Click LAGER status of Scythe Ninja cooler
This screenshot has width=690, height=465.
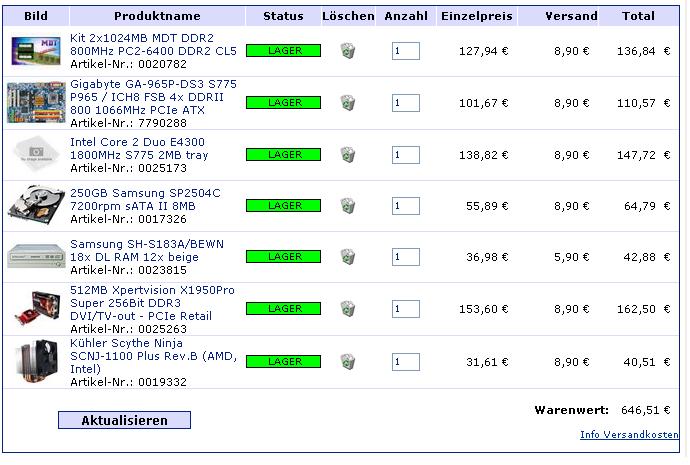[x=283, y=362]
